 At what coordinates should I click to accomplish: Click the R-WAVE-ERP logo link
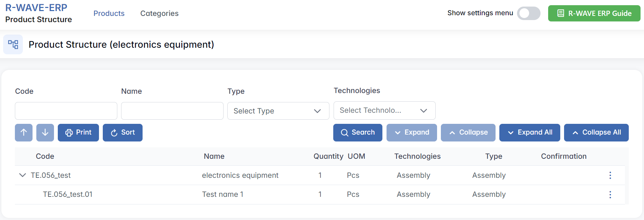pos(36,8)
